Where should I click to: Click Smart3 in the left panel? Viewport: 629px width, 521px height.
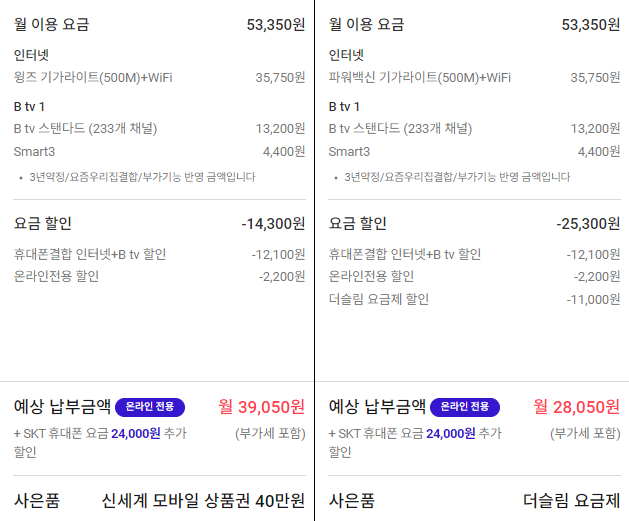(x=34, y=152)
